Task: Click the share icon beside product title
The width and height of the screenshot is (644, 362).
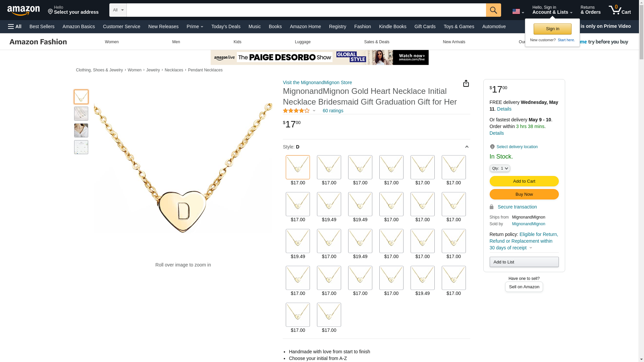Action: [x=466, y=83]
